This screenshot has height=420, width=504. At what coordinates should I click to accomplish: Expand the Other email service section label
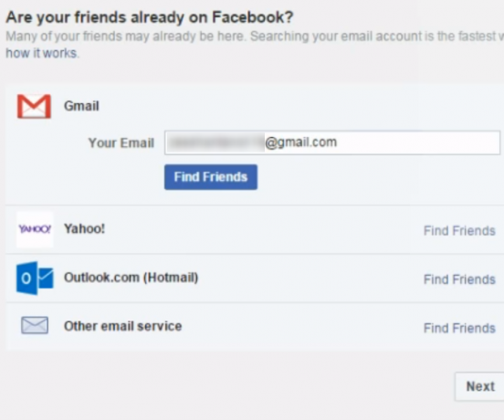122,326
